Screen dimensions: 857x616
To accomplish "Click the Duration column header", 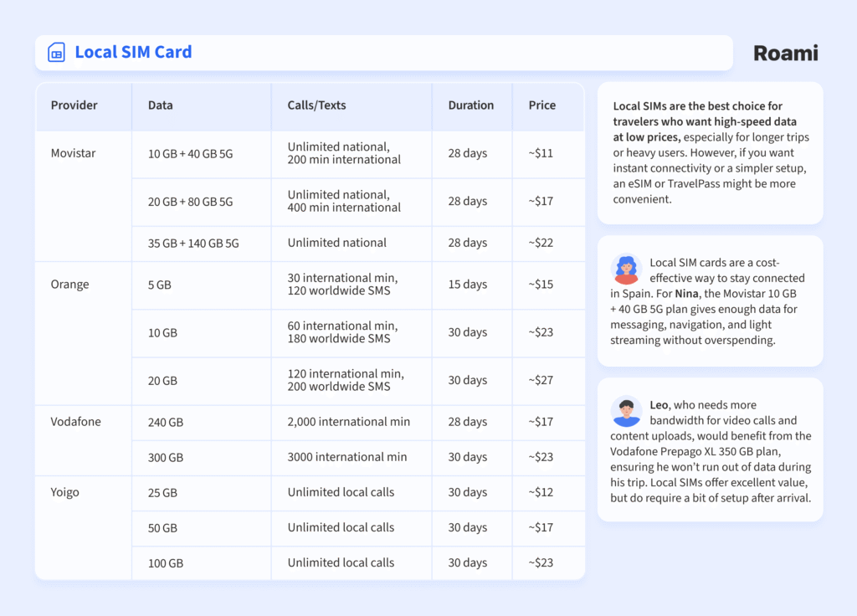I will 470,105.
